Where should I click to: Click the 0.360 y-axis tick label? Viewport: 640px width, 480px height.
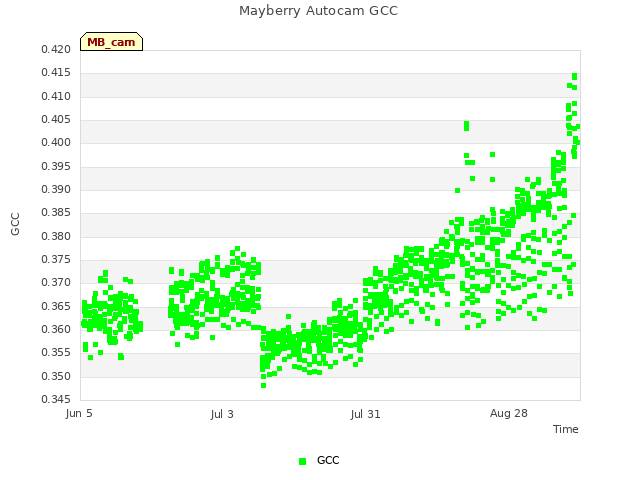56,329
